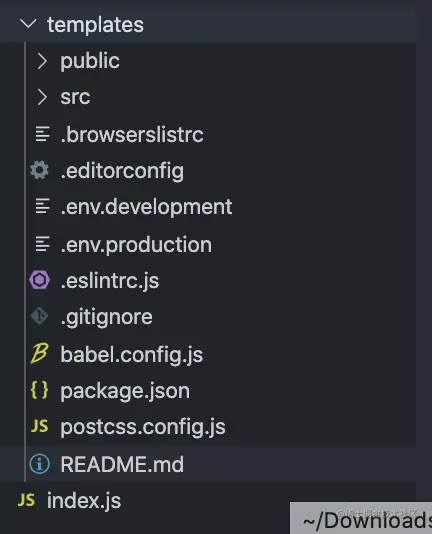432x534 pixels.
Task: Click the JS icon beside index.js
Action: click(x=26, y=500)
